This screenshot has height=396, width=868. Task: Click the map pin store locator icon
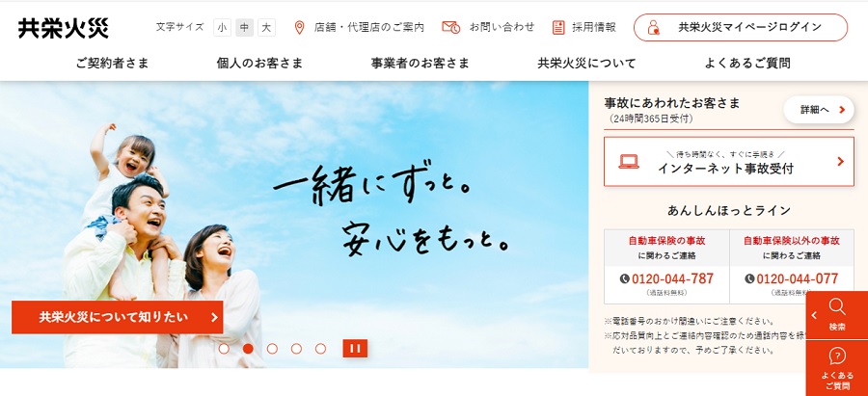point(299,27)
